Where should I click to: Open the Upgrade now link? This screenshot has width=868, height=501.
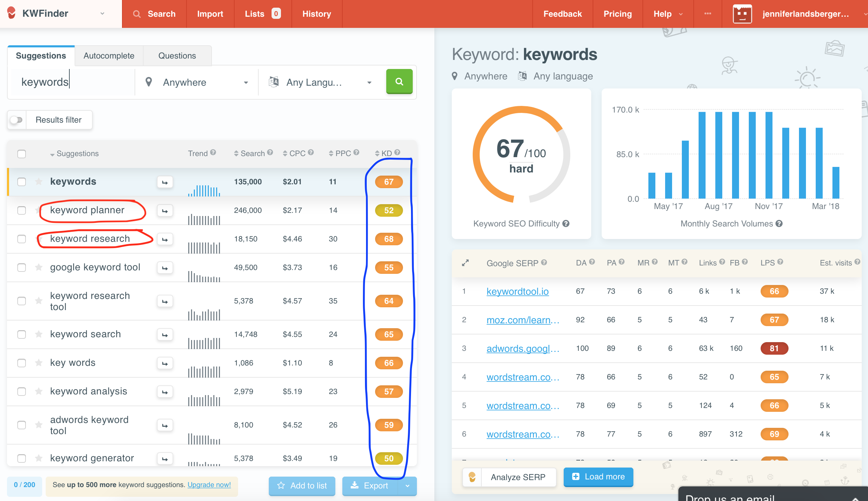(x=209, y=485)
